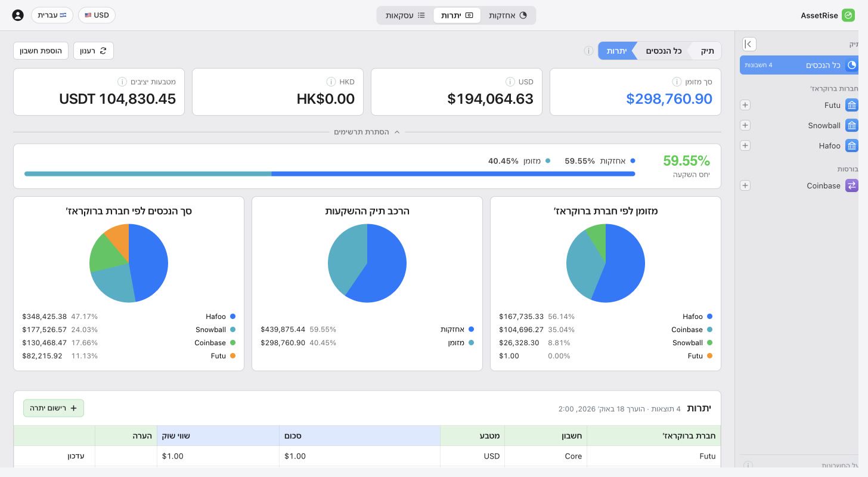Expand the Futu account with plus
The height and width of the screenshot is (477, 868).
coord(745,106)
